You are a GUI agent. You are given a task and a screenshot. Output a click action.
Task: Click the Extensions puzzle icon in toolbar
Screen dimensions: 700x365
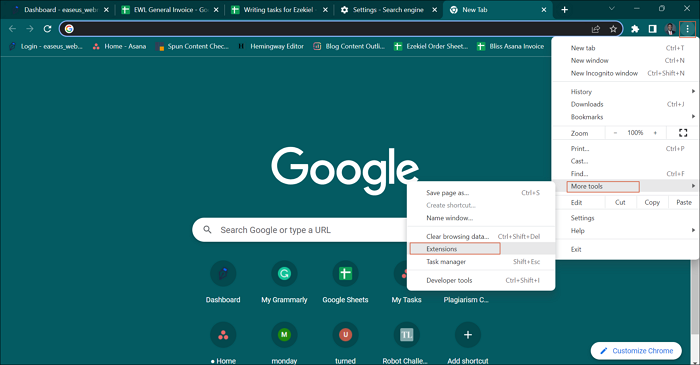coord(635,29)
